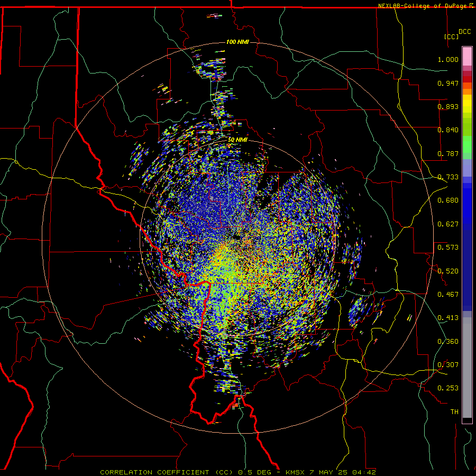
Task: Pick the pink segment of the color bar
Action: [467, 56]
